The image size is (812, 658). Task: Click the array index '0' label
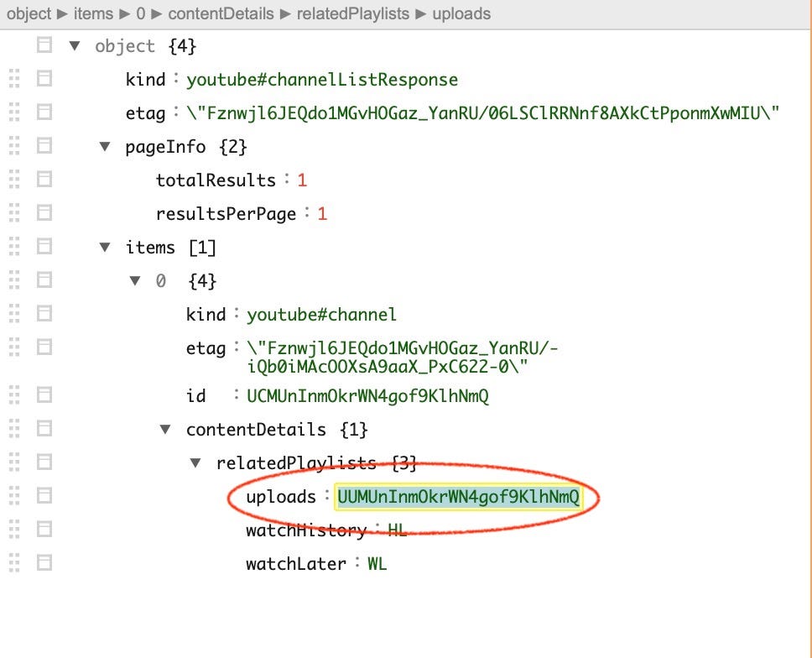(160, 281)
